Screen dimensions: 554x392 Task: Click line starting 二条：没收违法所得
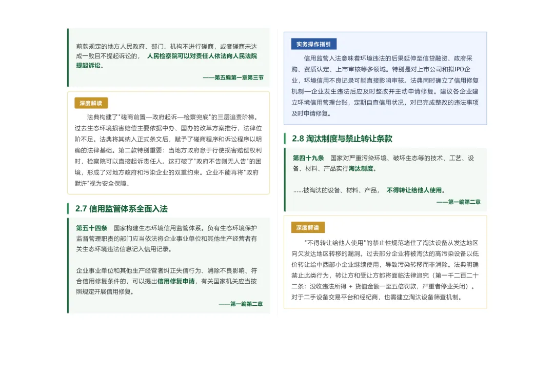(383, 286)
